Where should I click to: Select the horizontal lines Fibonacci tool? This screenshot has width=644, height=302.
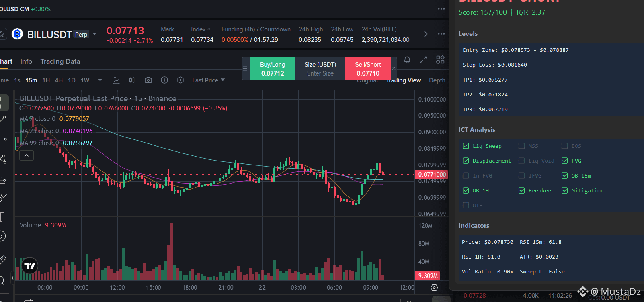pyautogui.click(x=3, y=141)
